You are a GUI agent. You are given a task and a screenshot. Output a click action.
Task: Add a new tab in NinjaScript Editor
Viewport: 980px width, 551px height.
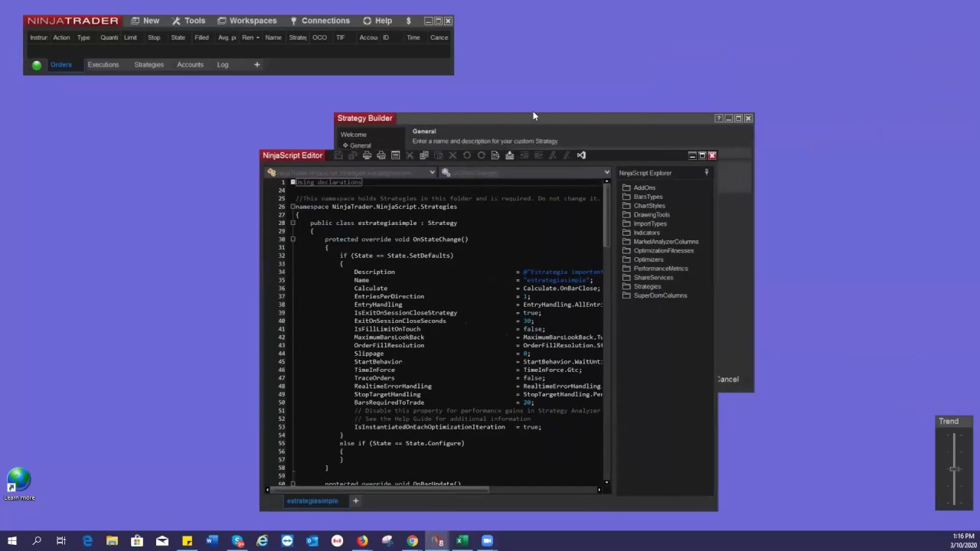point(355,500)
